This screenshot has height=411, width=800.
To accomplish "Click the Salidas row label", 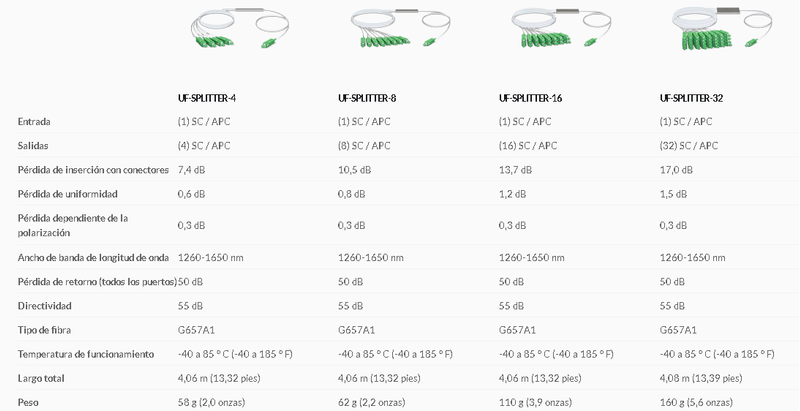I will [33, 146].
